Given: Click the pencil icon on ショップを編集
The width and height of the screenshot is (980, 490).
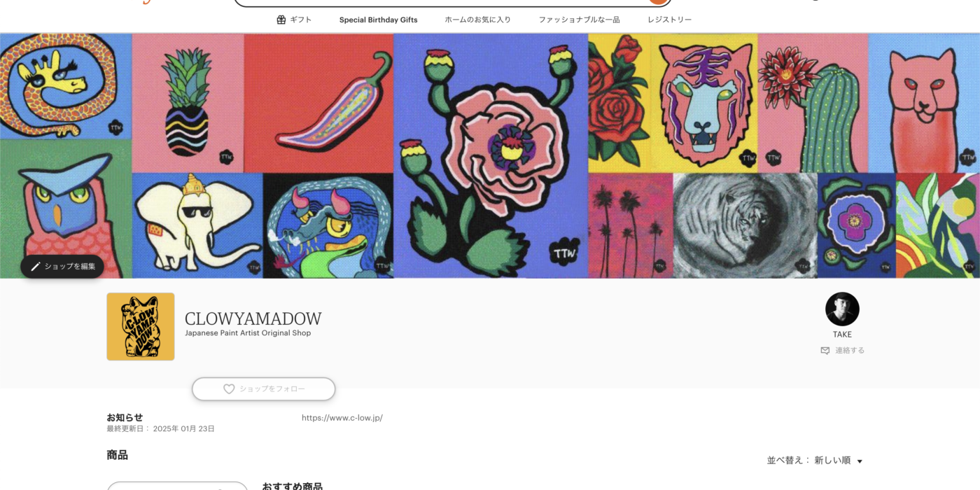Looking at the screenshot, I should (36, 267).
